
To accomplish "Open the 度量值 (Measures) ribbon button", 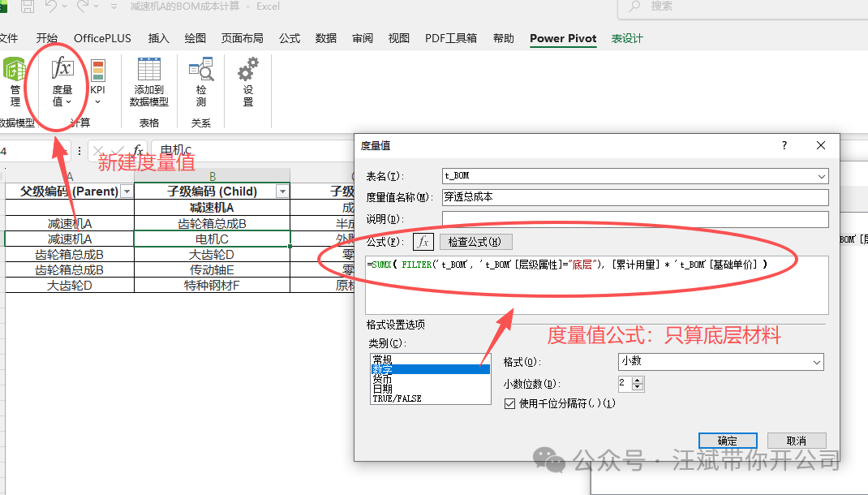I will click(x=62, y=81).
